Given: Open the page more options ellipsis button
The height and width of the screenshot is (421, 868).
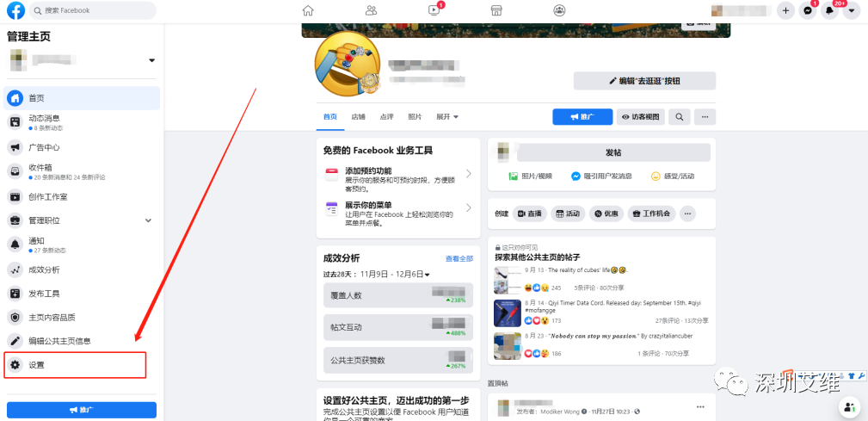Looking at the screenshot, I should click(x=705, y=117).
